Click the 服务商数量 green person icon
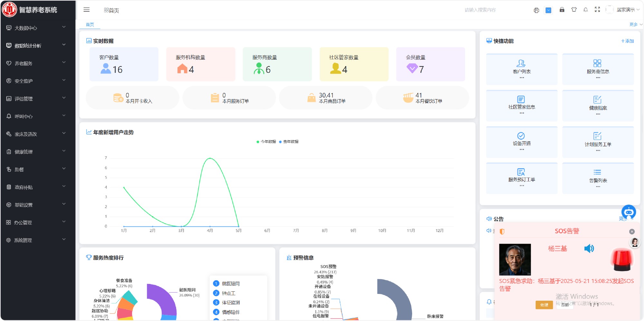644x321 pixels. click(259, 68)
